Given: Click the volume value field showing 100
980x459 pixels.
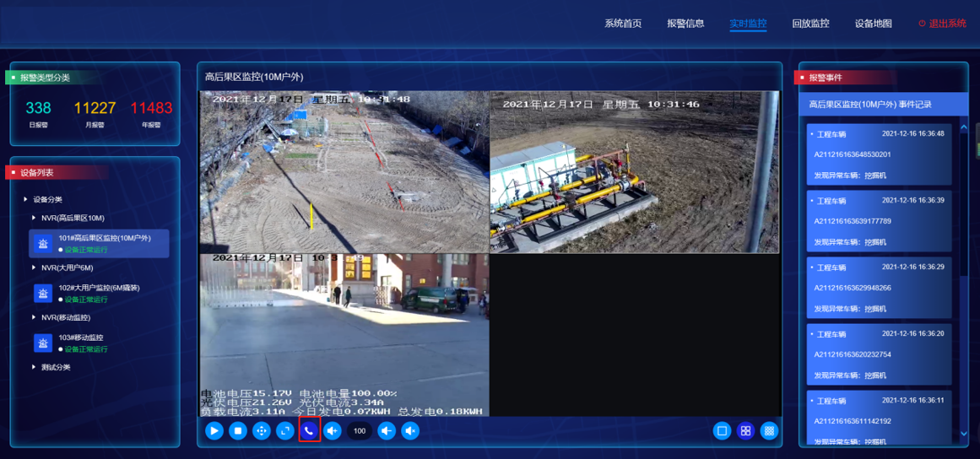Looking at the screenshot, I should point(360,431).
